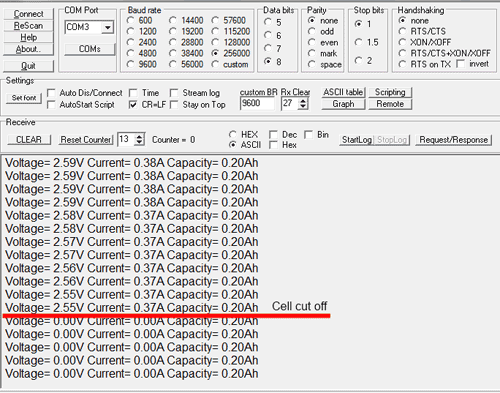
Task: Click the StartLog button
Action: 357,140
